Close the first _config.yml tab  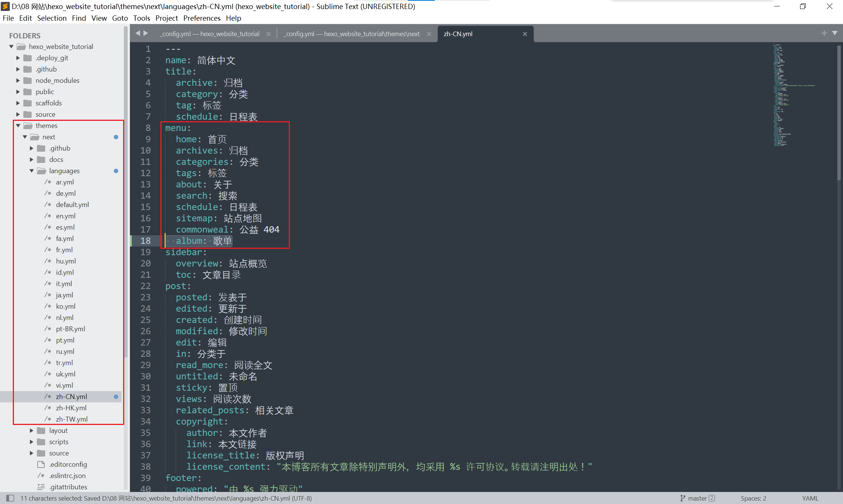[268, 34]
